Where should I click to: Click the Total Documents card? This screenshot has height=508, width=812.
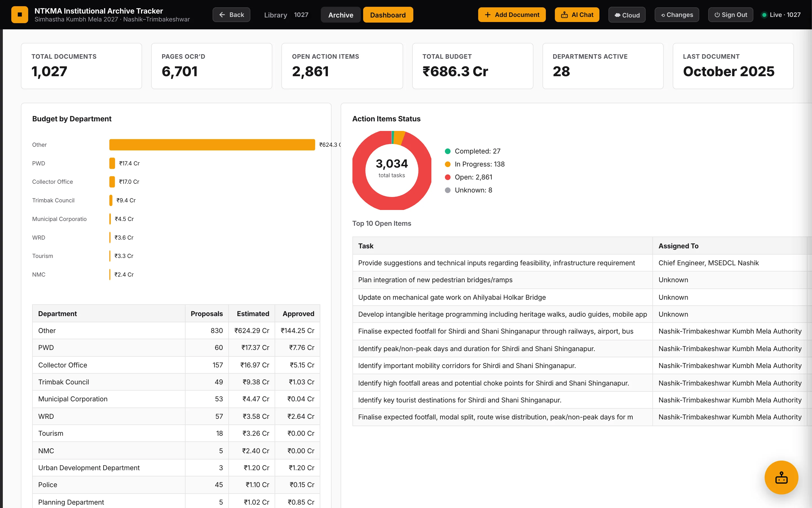click(x=81, y=66)
